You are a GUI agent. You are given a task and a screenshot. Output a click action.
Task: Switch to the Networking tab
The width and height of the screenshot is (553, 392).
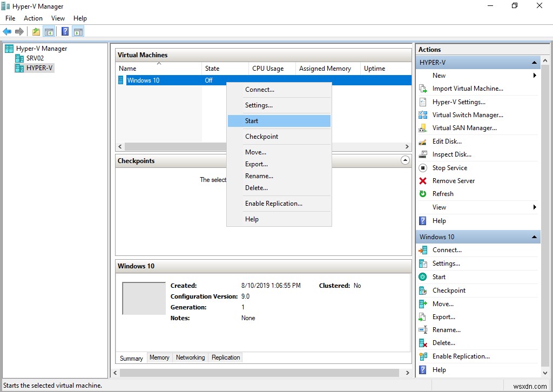tap(190, 357)
